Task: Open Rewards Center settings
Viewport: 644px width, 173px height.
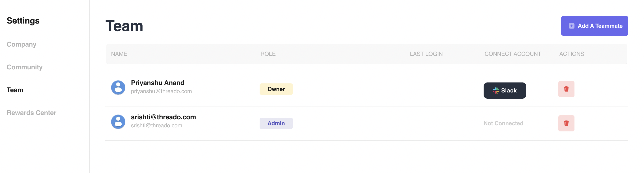Action: 32,113
